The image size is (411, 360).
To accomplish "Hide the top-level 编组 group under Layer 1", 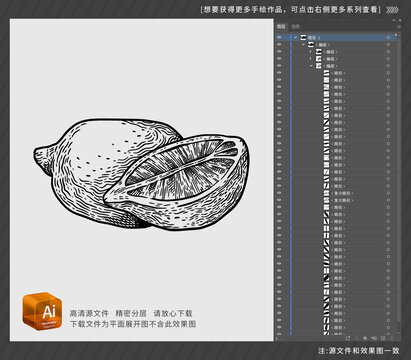I will pos(279,45).
